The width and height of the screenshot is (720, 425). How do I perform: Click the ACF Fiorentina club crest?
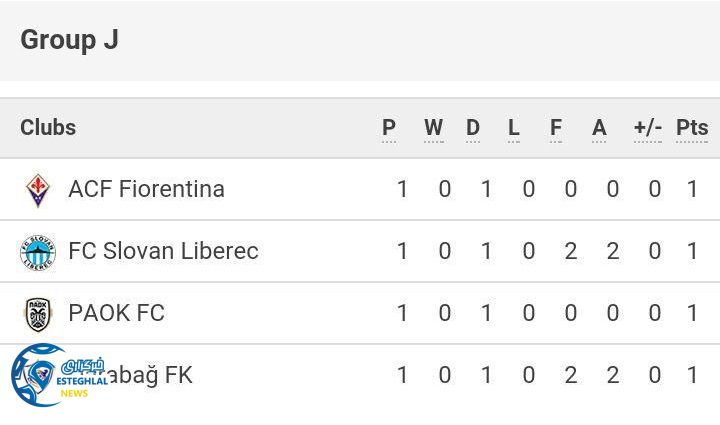point(38,190)
